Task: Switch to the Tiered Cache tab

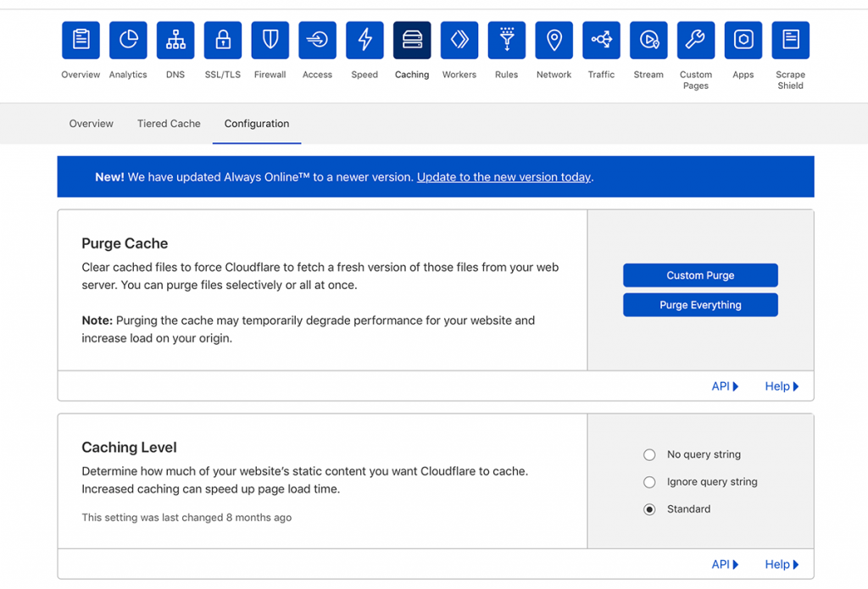Action: pyautogui.click(x=168, y=124)
